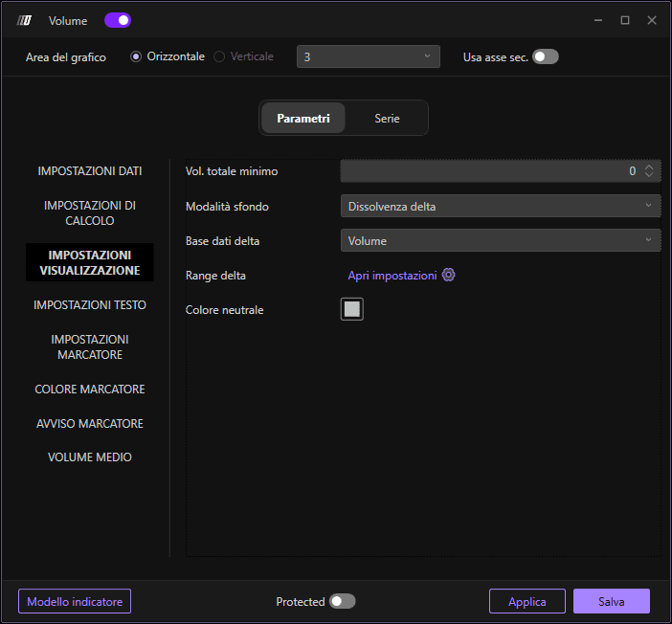Screen dimensions: 672x624
Task: Maximize the Volume settings window
Action: (625, 20)
